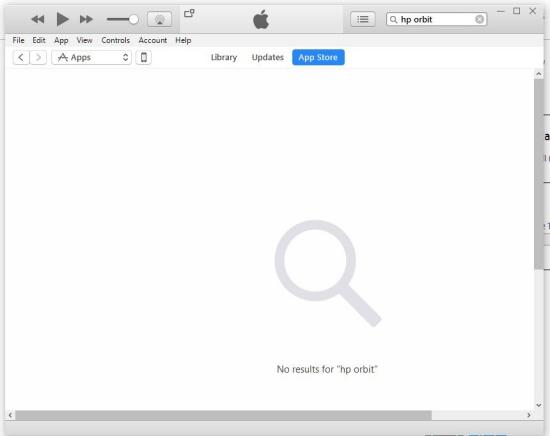The height and width of the screenshot is (436, 550).
Task: Open the Account menu
Action: click(x=153, y=40)
